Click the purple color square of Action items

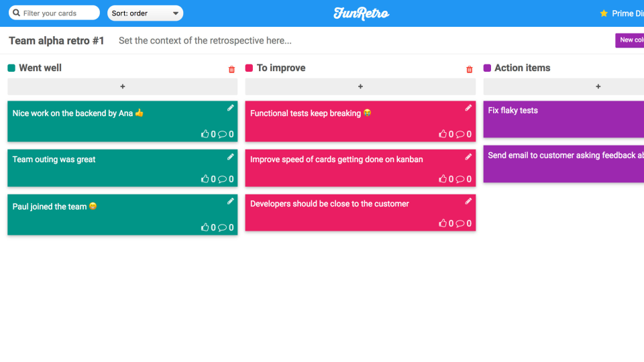tap(487, 68)
